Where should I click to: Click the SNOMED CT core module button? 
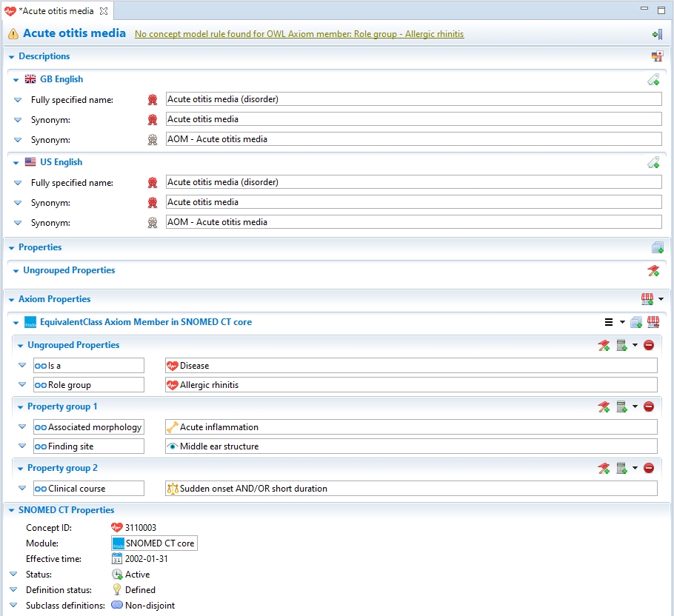(154, 543)
